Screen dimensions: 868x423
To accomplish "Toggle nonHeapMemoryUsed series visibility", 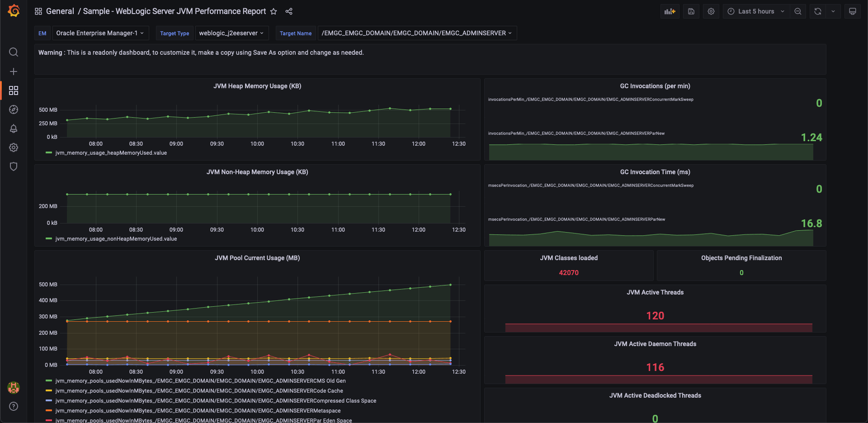I will tap(116, 239).
